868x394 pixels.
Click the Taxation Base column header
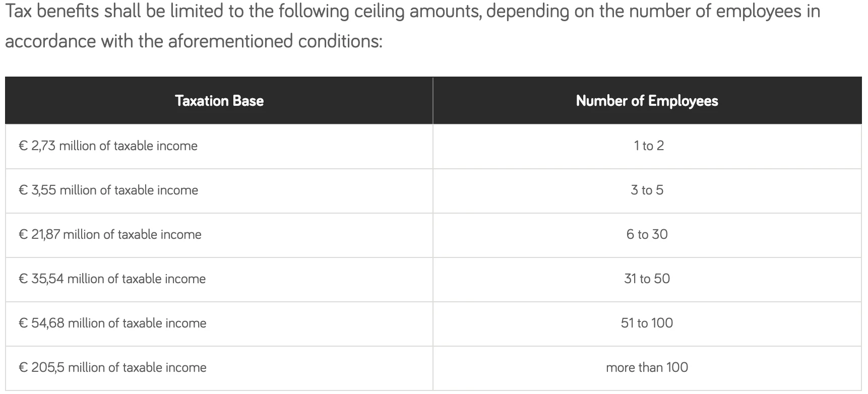(x=219, y=101)
